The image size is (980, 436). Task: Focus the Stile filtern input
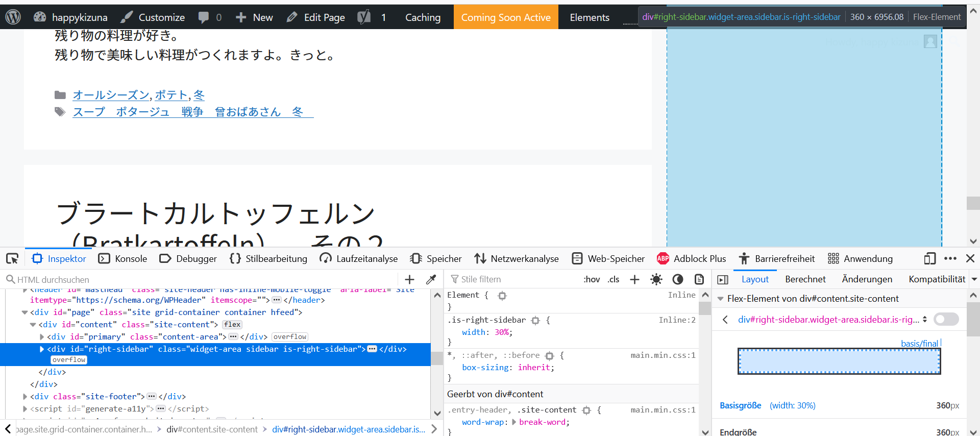point(513,279)
